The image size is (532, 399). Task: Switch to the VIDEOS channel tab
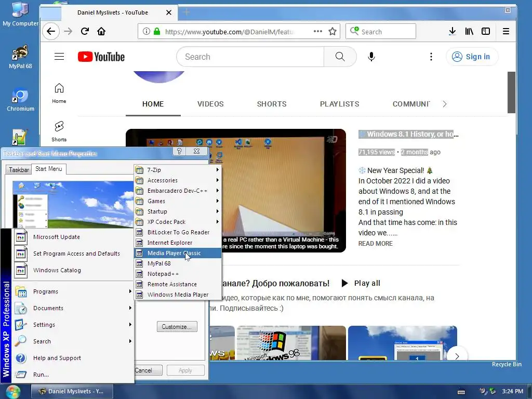point(210,104)
